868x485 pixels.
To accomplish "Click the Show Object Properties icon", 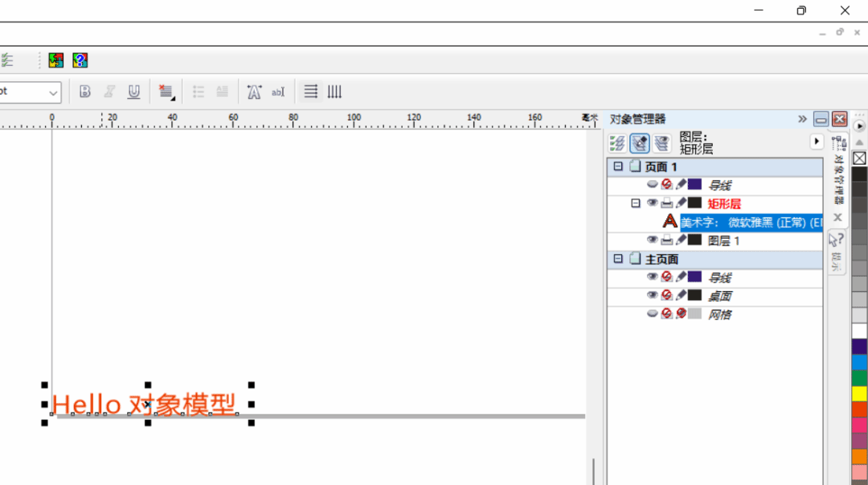I will tap(617, 143).
